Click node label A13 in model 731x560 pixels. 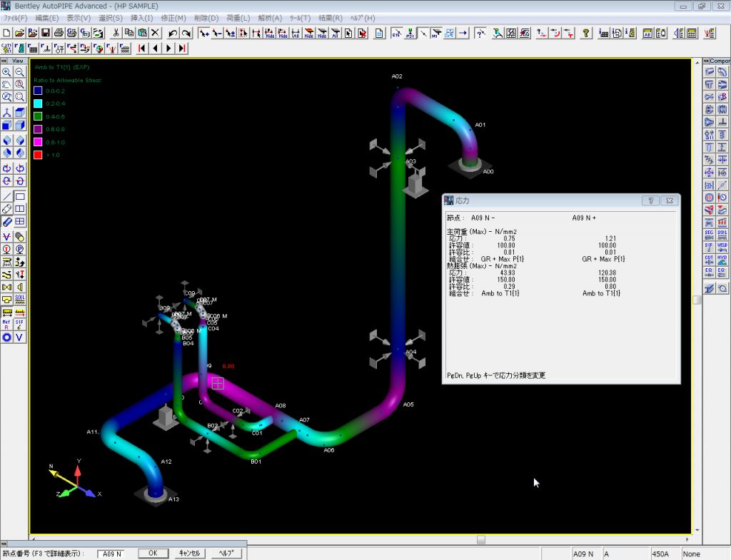pos(173,499)
